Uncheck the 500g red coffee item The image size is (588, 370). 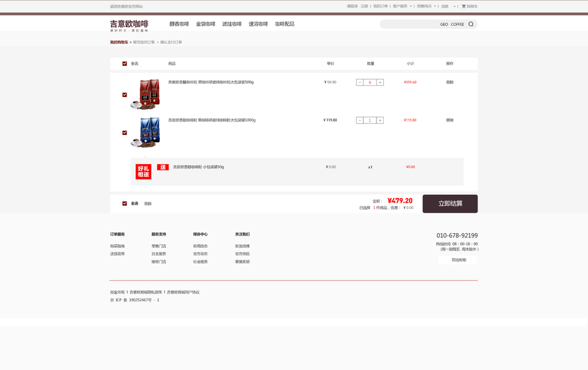pyautogui.click(x=125, y=95)
